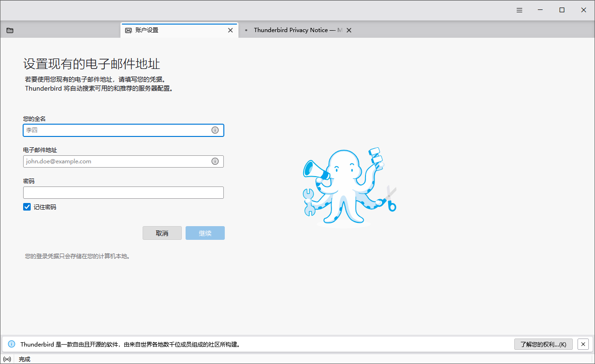Screen dimensions: 595x364
Task: Open the Thunderbird hamburger application menu
Action: (519, 10)
